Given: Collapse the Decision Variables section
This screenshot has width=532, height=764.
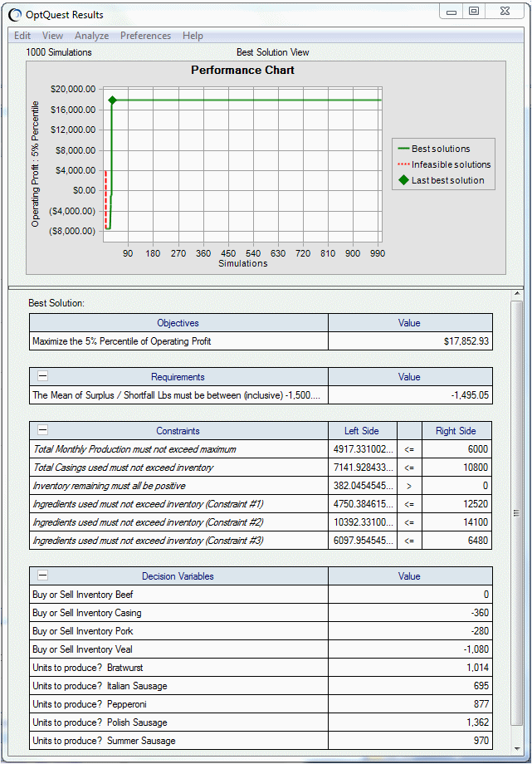Looking at the screenshot, I should pos(43,575).
